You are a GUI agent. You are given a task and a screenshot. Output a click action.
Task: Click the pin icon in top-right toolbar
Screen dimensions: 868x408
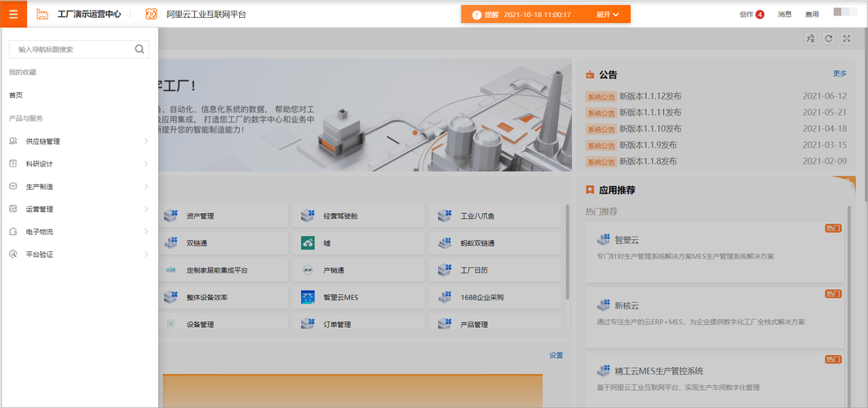pyautogui.click(x=810, y=38)
